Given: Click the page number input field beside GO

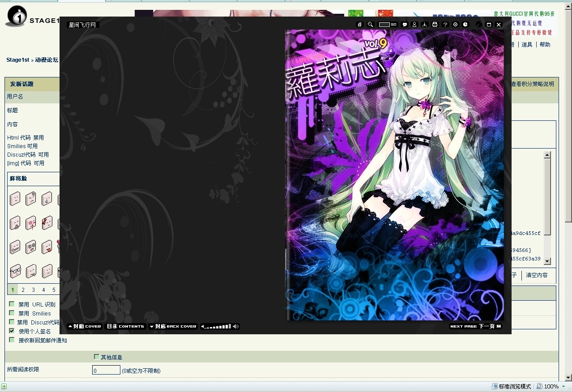Looking at the screenshot, I should pyautogui.click(x=384, y=25).
